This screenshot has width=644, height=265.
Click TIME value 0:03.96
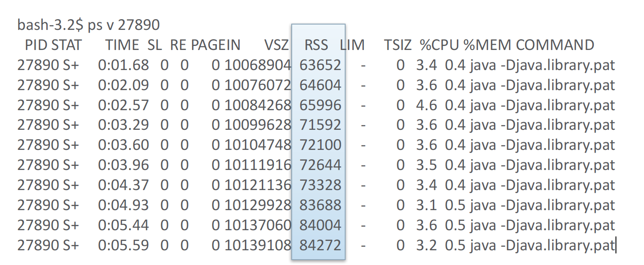123,165
